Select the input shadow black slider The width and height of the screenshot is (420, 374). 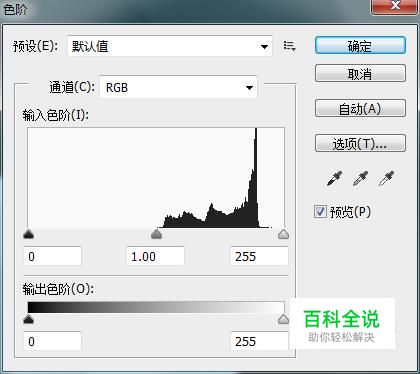tap(29, 235)
